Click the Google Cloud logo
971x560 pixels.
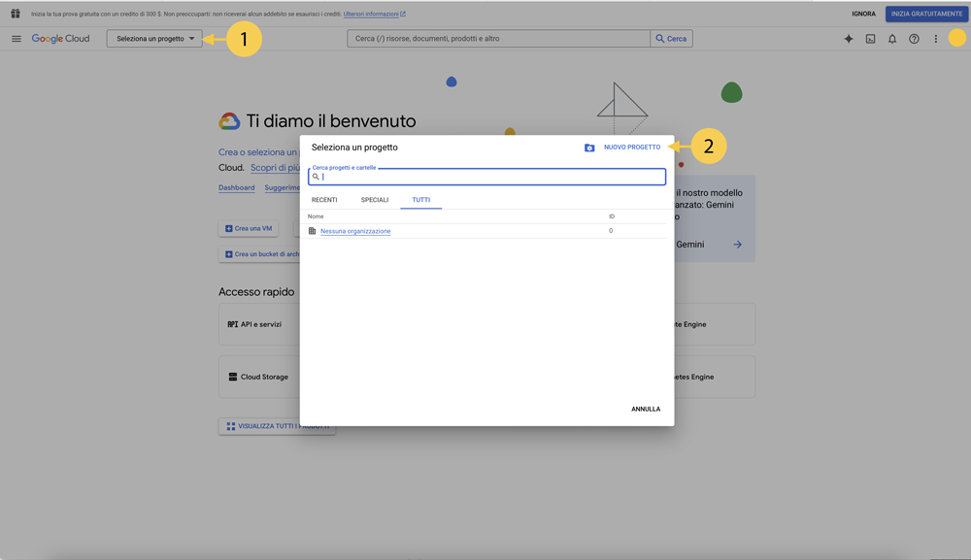coord(60,39)
